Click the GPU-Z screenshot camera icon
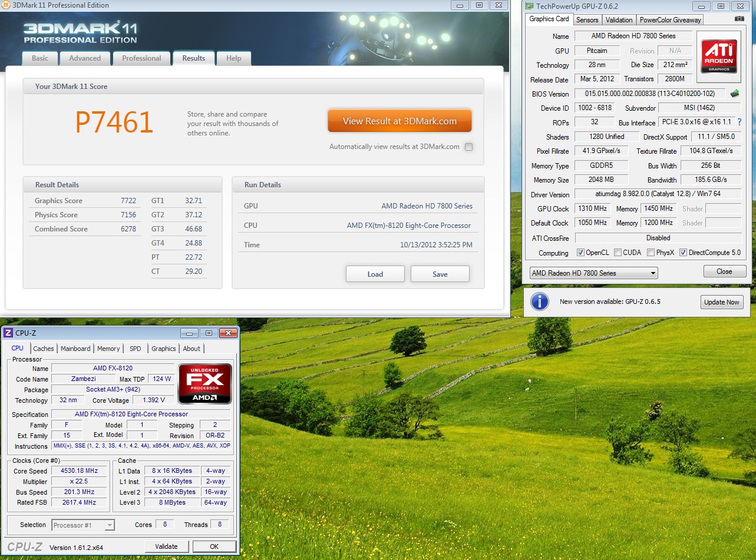The width and height of the screenshot is (756, 560). tap(740, 19)
